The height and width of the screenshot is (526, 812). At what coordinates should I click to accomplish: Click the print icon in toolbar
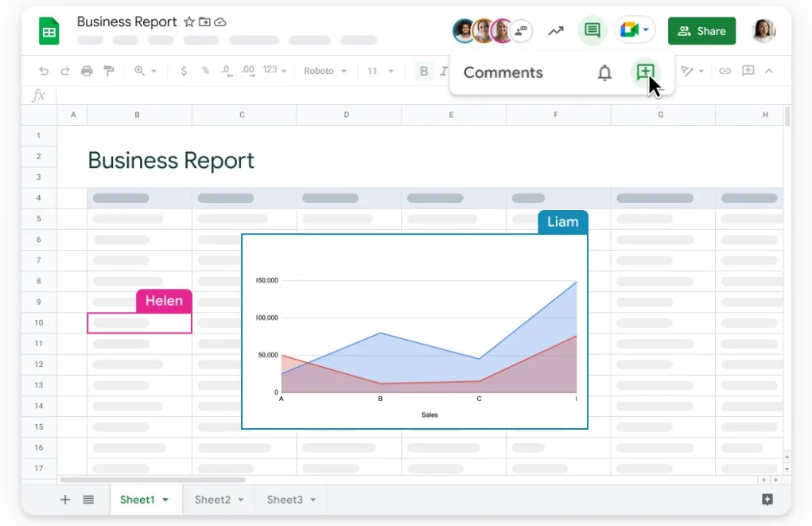[87, 71]
